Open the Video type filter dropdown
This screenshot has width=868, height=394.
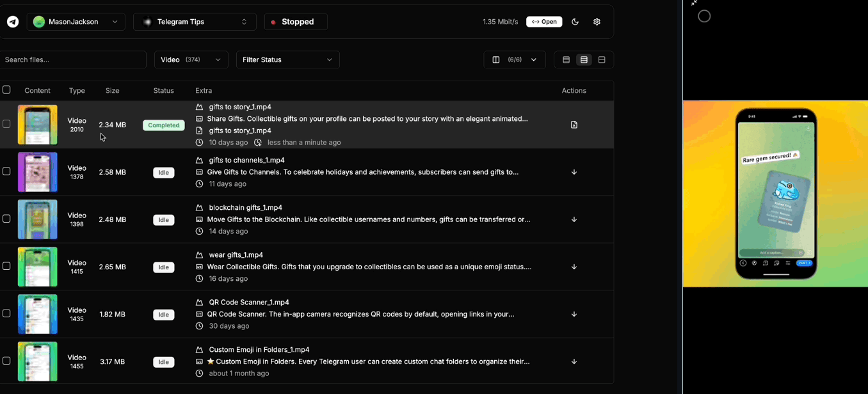191,59
